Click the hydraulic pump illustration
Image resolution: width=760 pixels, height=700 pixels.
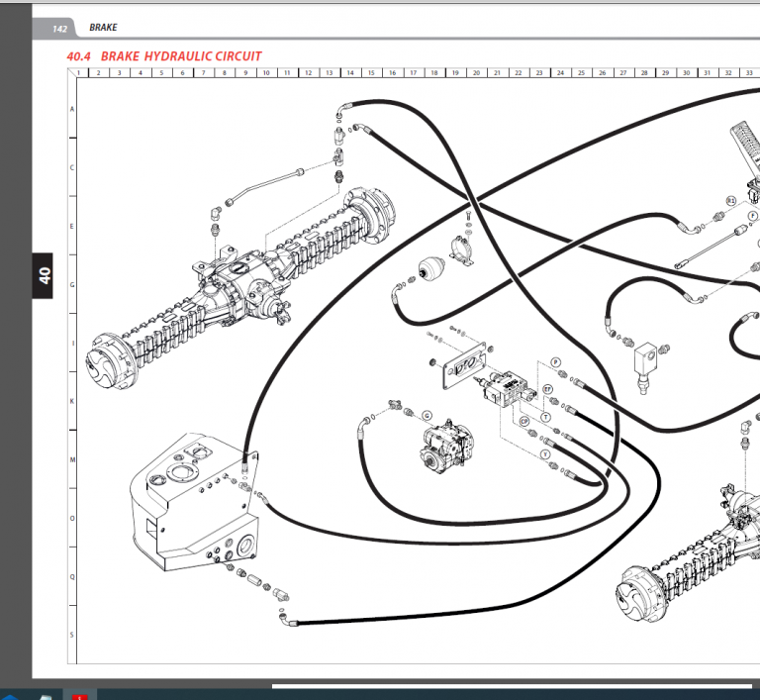coord(446,448)
